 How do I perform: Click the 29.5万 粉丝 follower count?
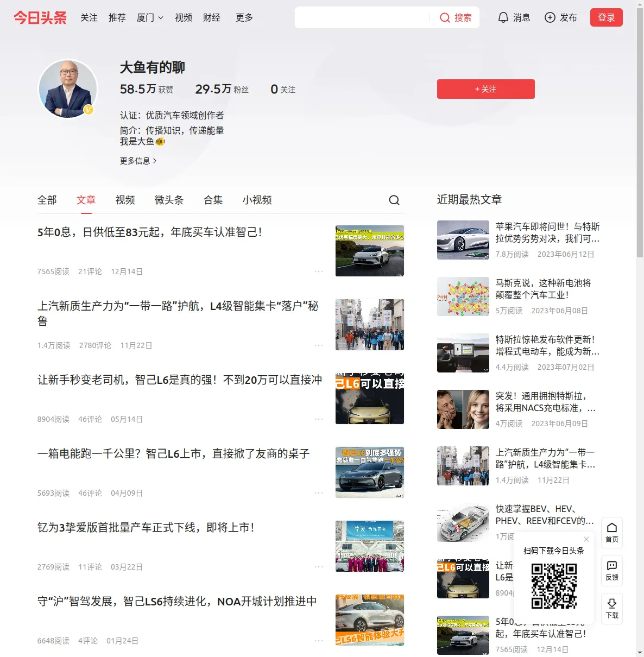(222, 89)
